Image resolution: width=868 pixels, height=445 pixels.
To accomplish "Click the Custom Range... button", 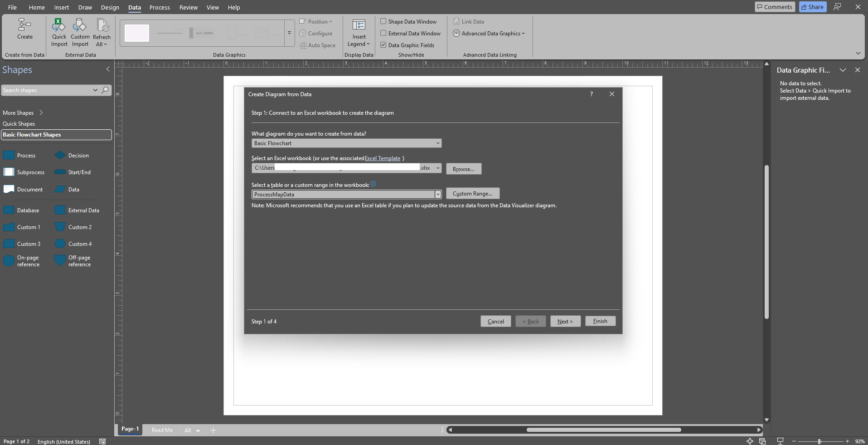I will (472, 194).
